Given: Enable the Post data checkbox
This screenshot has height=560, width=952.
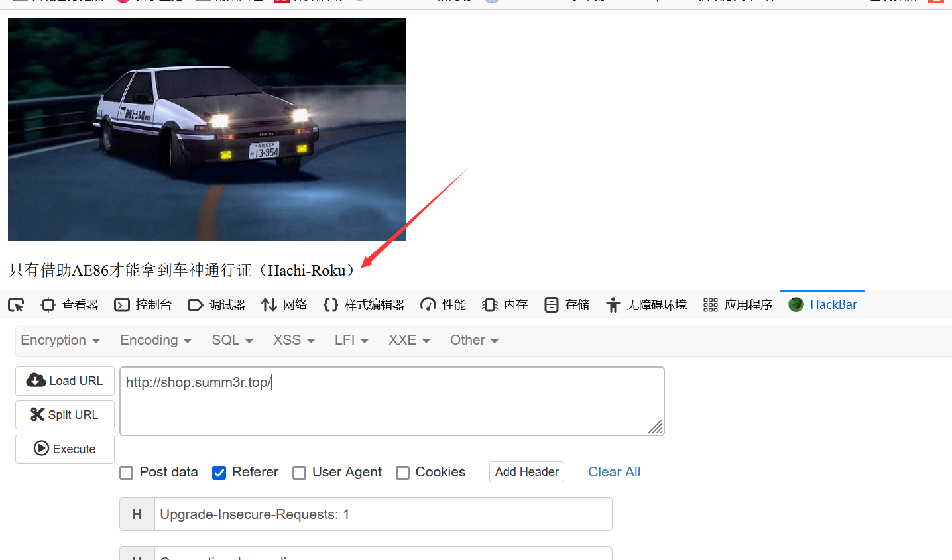Looking at the screenshot, I should pyautogui.click(x=126, y=473).
